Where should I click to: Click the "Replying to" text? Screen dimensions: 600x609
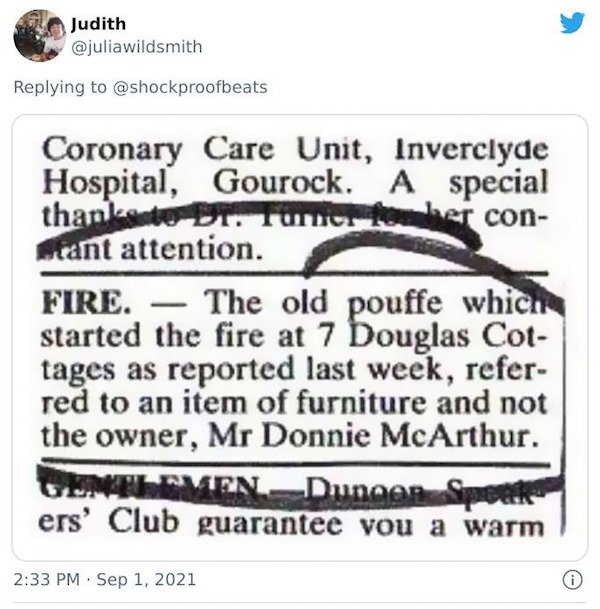point(60,87)
